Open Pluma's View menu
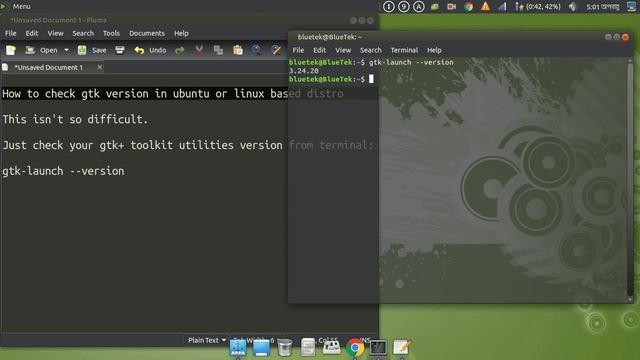640x360 pixels. pyautogui.click(x=56, y=33)
